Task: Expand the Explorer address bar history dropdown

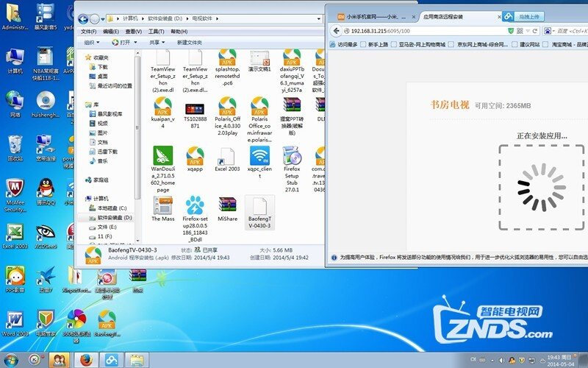Action: click(319, 18)
